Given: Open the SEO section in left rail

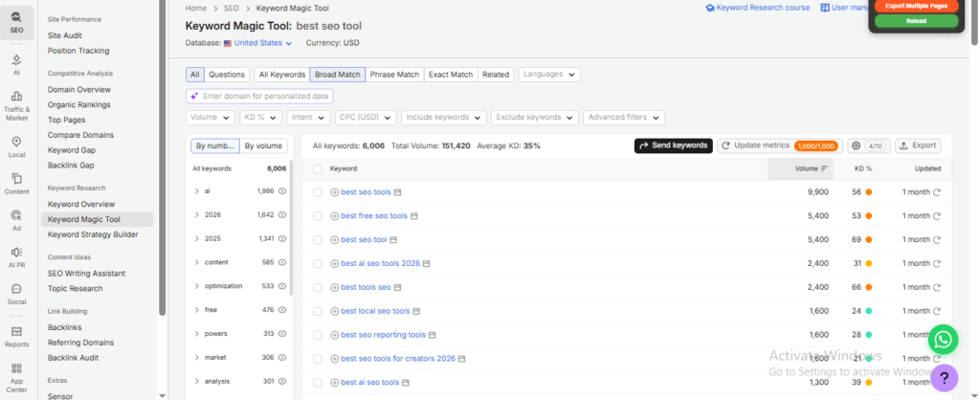Looking at the screenshot, I should pos(16,23).
